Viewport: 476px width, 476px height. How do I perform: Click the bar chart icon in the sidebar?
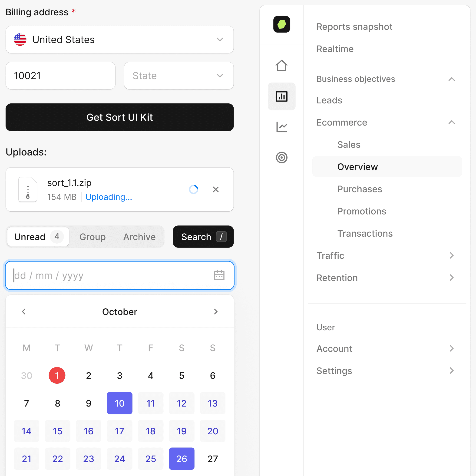[282, 96]
